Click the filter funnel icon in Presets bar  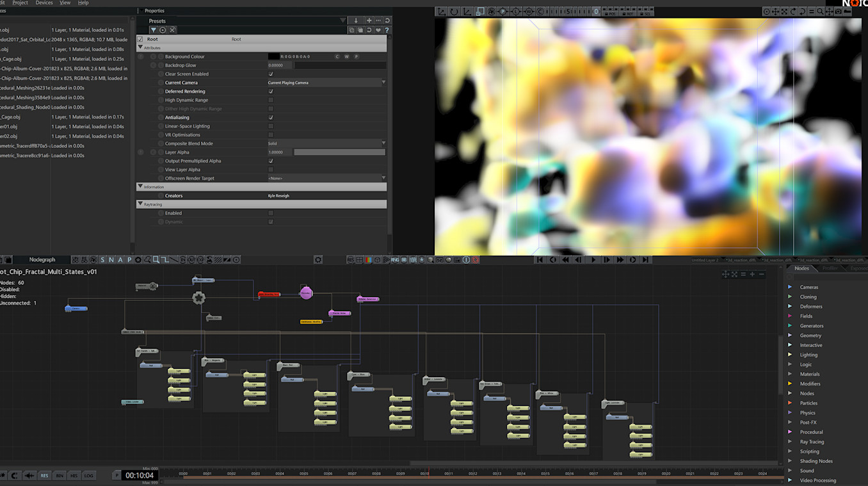(x=154, y=30)
